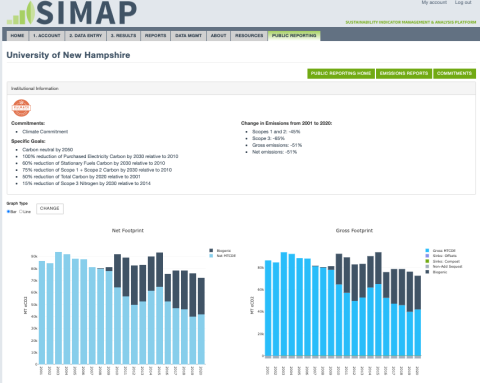
Task: Click the Log out link
Action: (463, 2)
